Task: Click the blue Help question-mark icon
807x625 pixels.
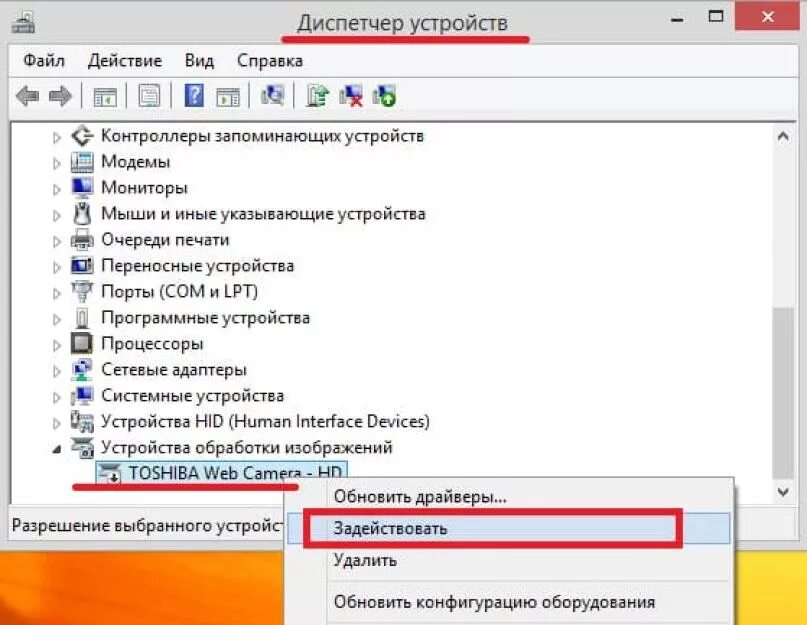Action: click(194, 96)
